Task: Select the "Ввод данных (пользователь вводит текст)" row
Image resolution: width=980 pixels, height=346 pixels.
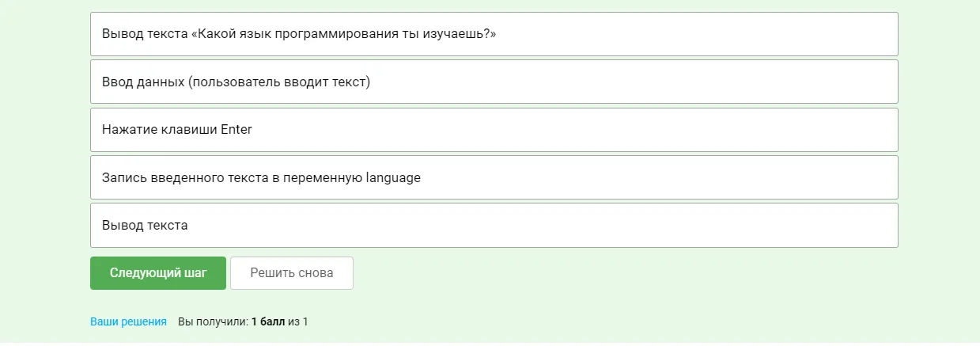Action: point(494,82)
